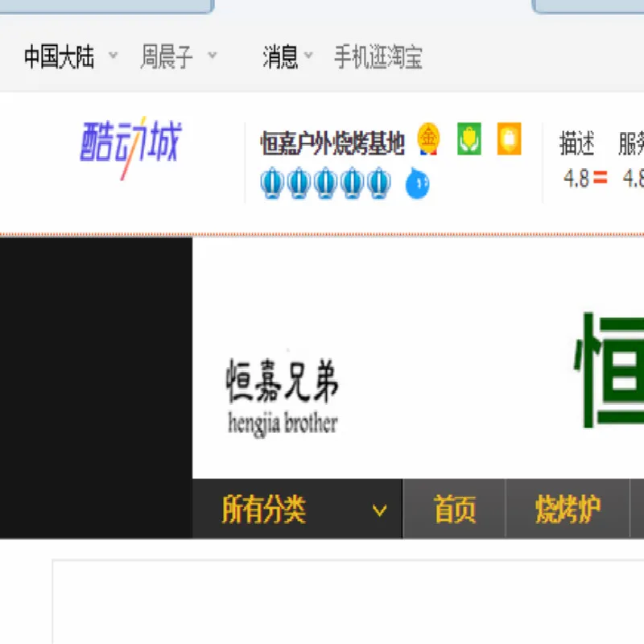Switch to the 烧烤炉 tab
The image size is (644, 644).
(568, 509)
